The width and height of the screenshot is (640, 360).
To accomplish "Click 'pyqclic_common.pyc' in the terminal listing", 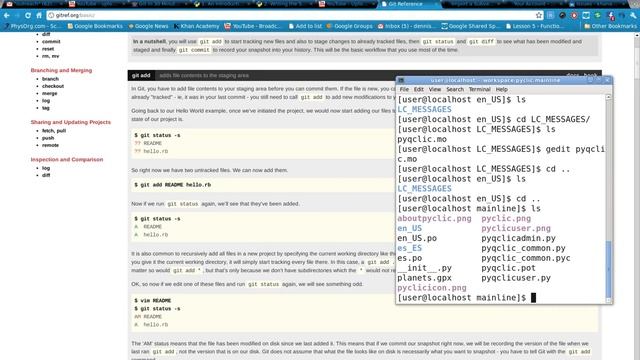I will click(526, 258).
